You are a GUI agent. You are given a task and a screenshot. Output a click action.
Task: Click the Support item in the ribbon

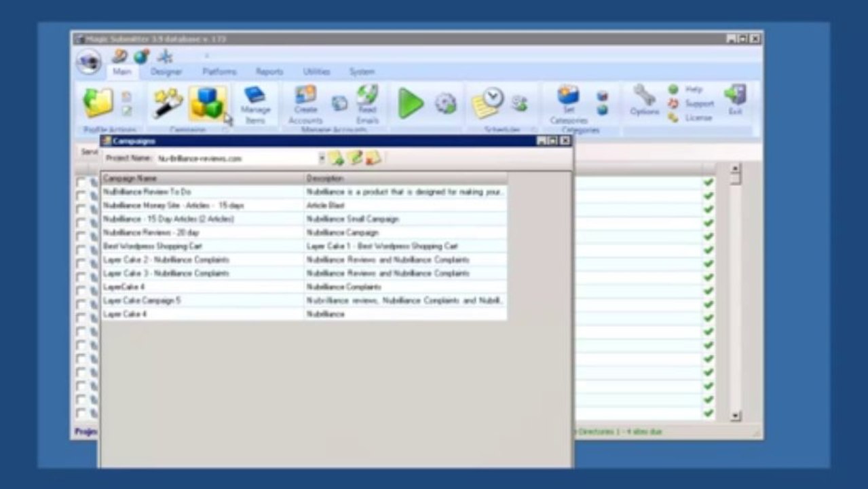tap(691, 103)
